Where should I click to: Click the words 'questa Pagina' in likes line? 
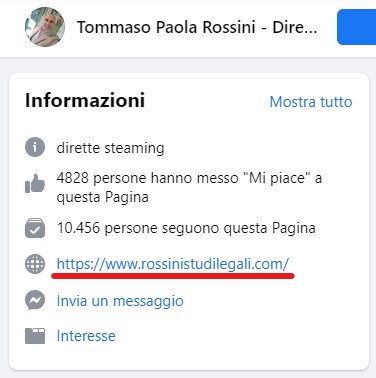[102, 197]
